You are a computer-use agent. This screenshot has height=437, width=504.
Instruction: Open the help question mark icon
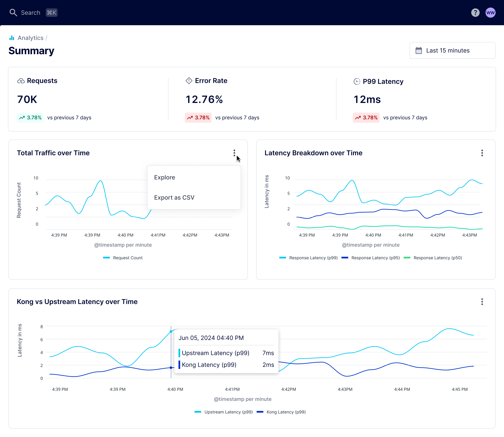click(475, 13)
